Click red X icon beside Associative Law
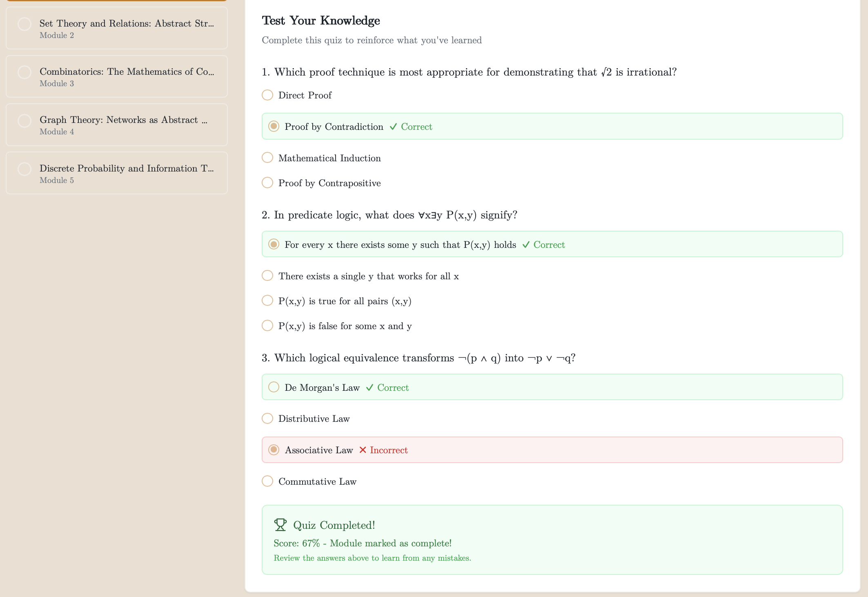This screenshot has height=597, width=868. tap(363, 450)
